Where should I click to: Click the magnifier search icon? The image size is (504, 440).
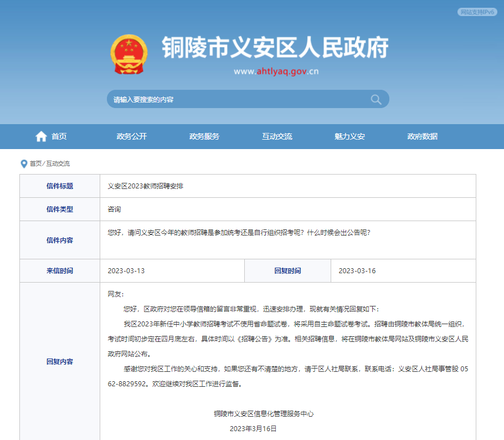click(x=376, y=100)
